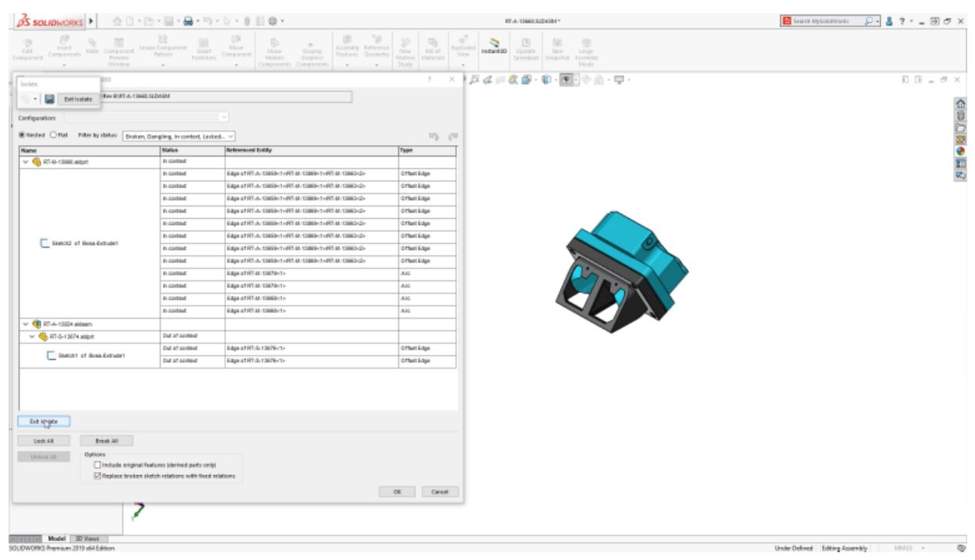Collapse the RT-A-13024.sldasm tree row
The height and width of the screenshot is (560, 975).
25,321
